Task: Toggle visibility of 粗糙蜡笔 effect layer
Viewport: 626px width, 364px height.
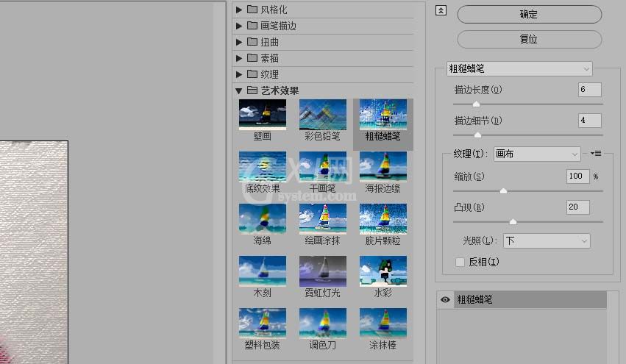Action: click(x=445, y=300)
